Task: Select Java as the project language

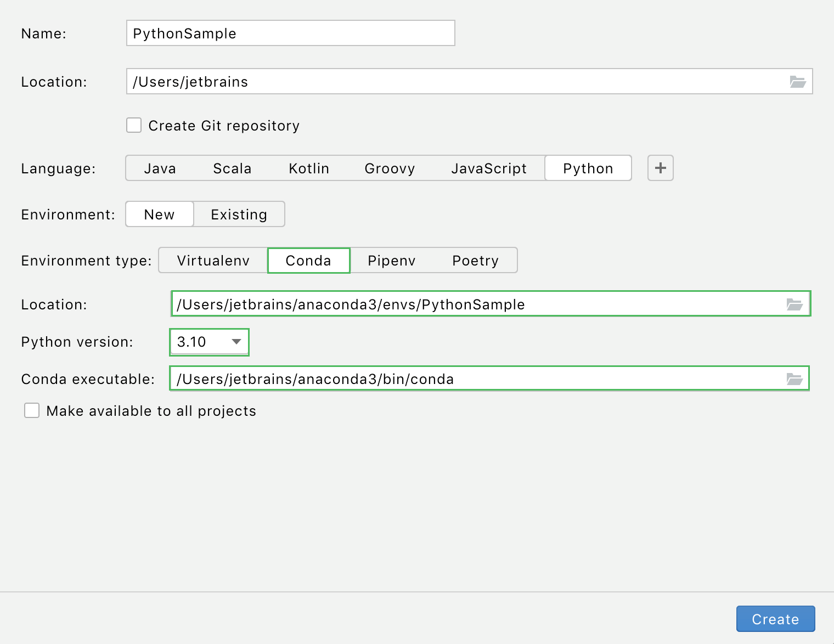Action: (x=160, y=168)
